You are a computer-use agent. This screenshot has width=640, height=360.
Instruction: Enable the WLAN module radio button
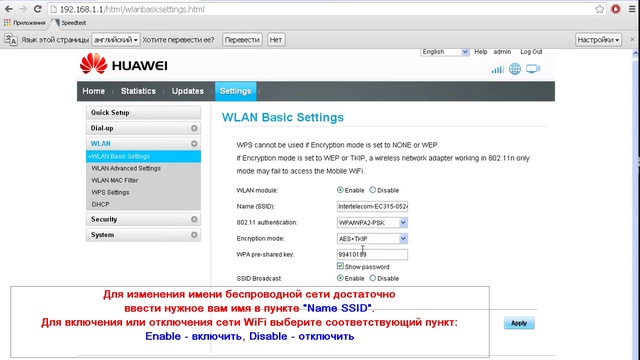click(x=340, y=190)
